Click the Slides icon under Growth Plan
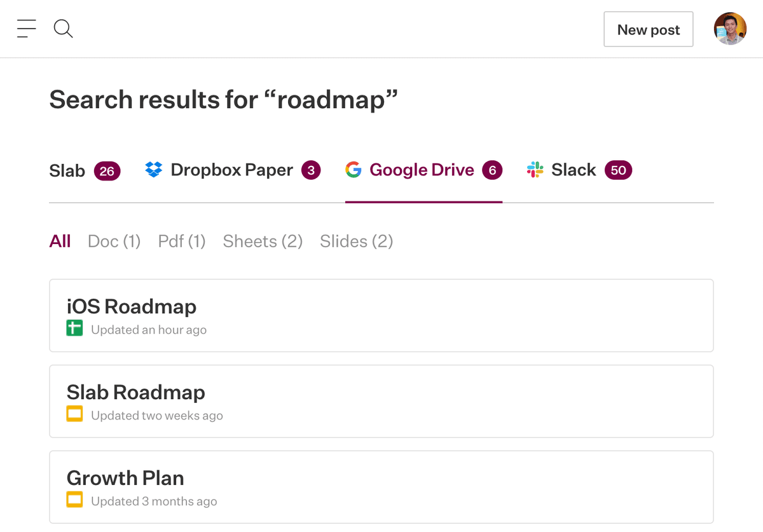763x532 pixels. [x=74, y=500]
